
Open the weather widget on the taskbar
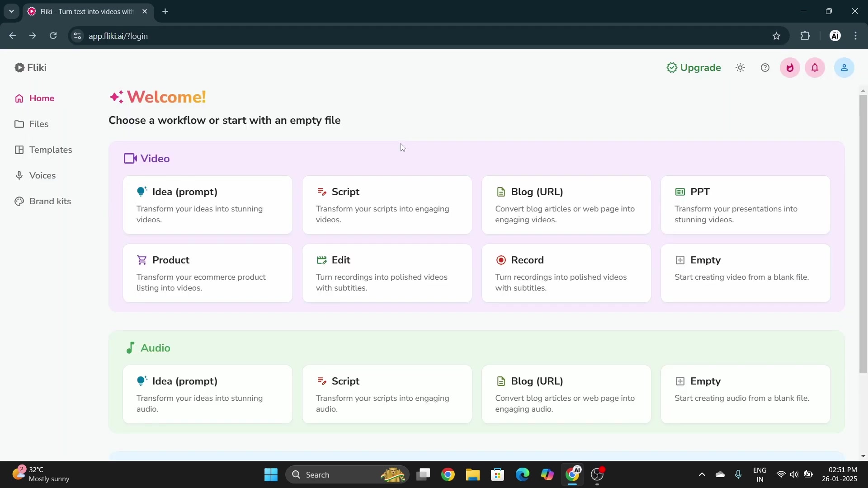coord(41,474)
